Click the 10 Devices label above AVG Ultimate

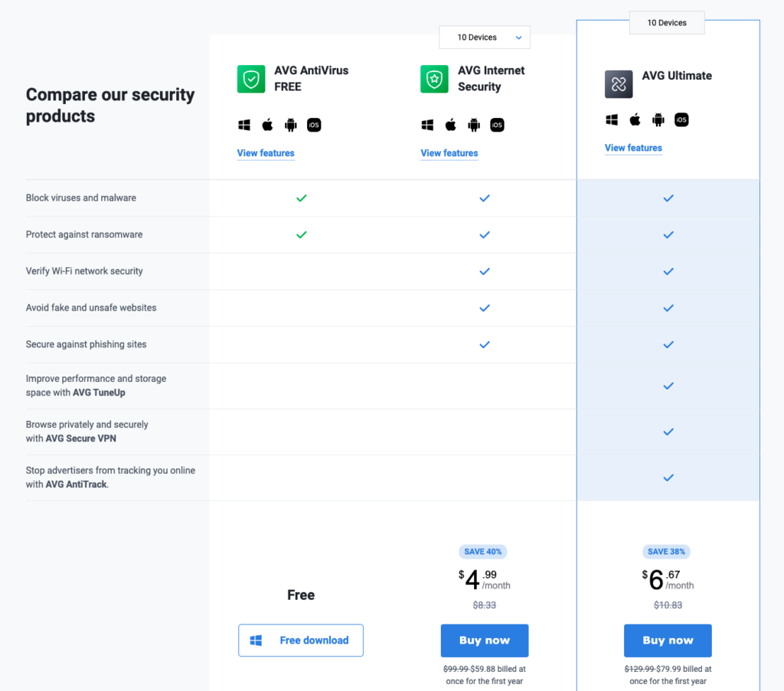pos(667,23)
